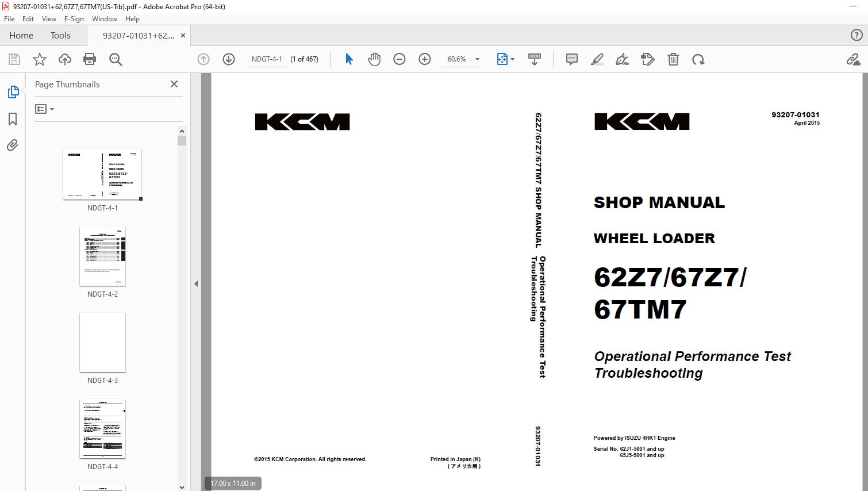Select the NDGT-4-2 page thumbnail
Screen dimensions: 868x491
pyautogui.click(x=102, y=256)
